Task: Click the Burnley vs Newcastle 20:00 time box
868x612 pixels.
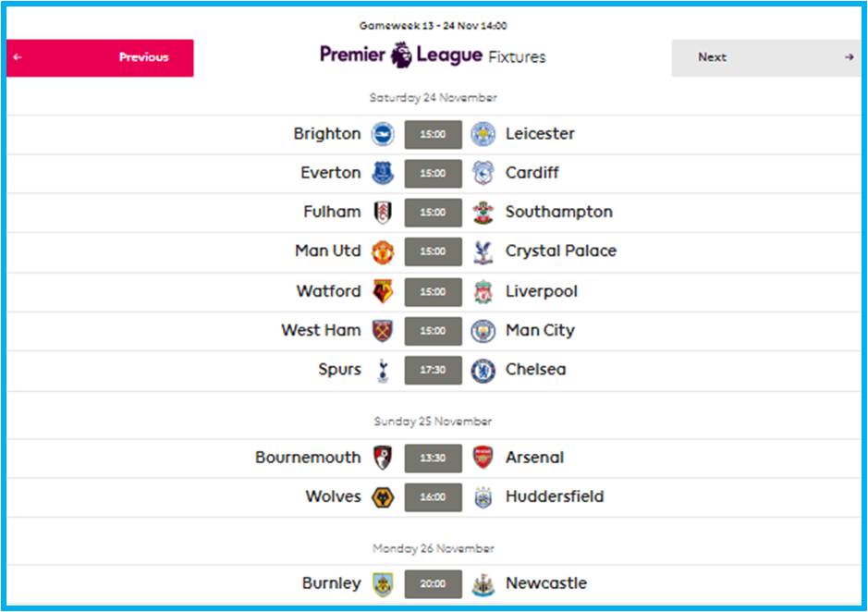Action: [433, 583]
